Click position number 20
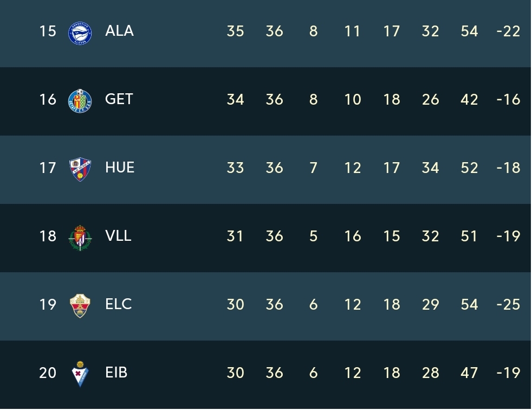This screenshot has width=532, height=410. pyautogui.click(x=48, y=373)
